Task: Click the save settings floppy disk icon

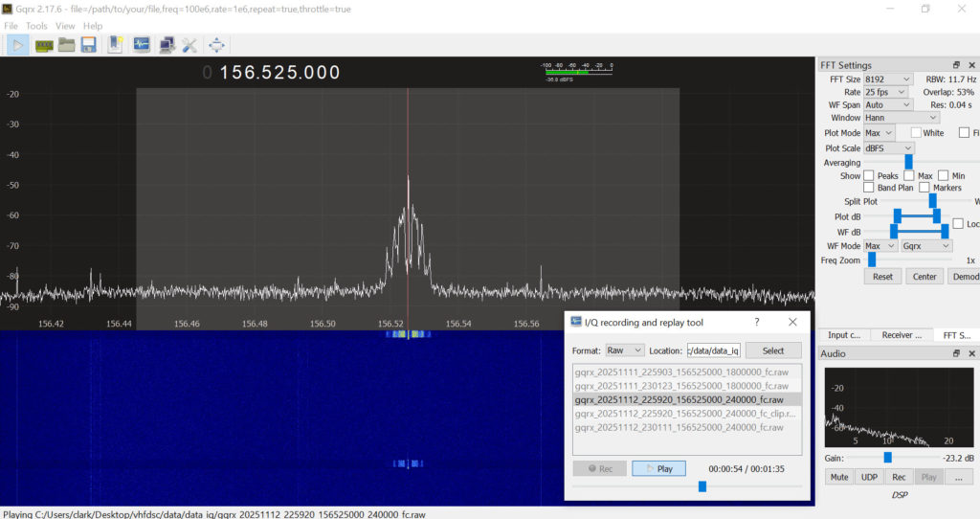Action: tap(88, 44)
